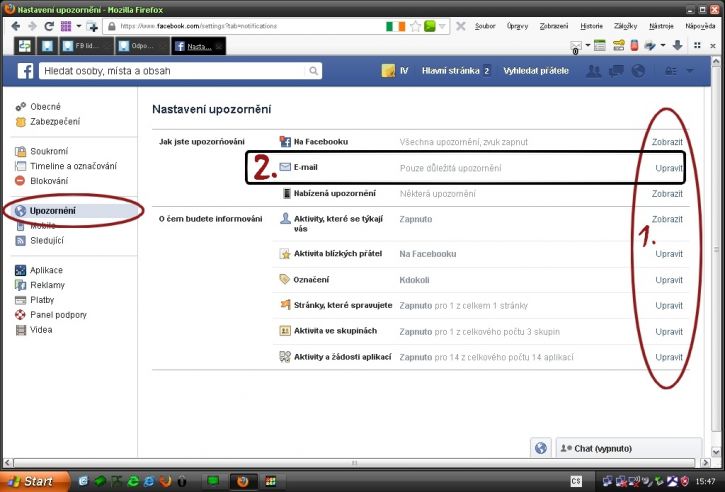Click Upravit for Aktivita ve skupinách
The image size is (725, 492).
point(669,332)
